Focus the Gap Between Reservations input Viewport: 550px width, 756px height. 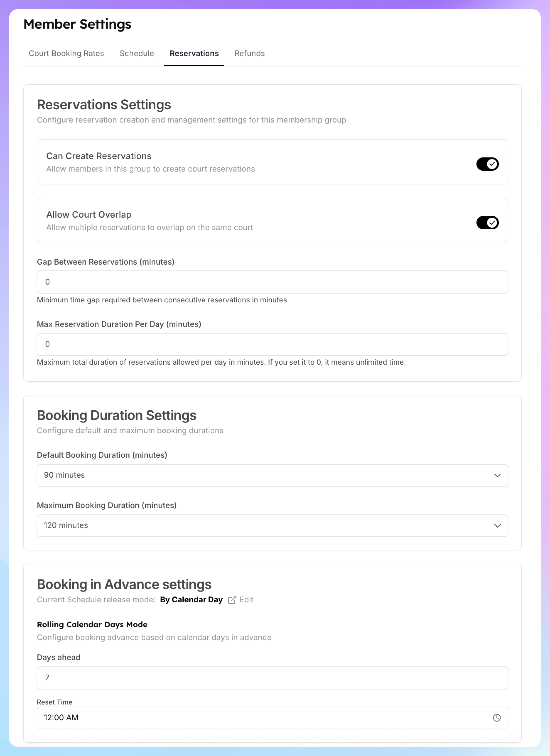(272, 282)
